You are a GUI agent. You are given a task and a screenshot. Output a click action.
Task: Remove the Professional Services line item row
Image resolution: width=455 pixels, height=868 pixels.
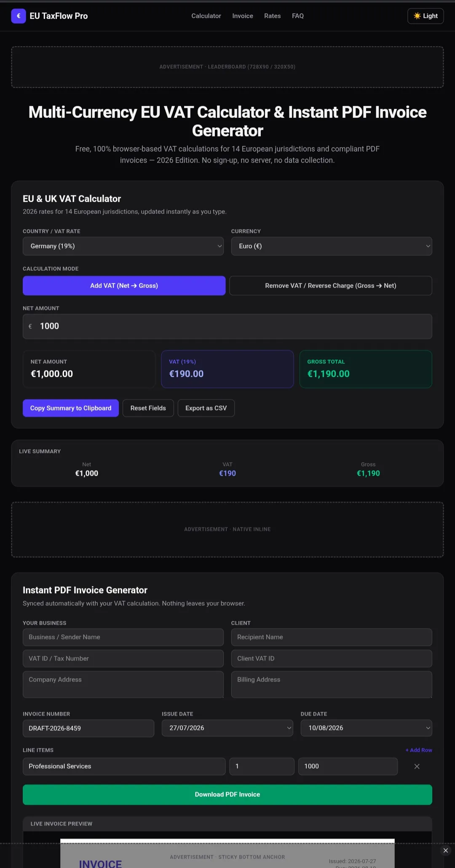[x=417, y=766]
